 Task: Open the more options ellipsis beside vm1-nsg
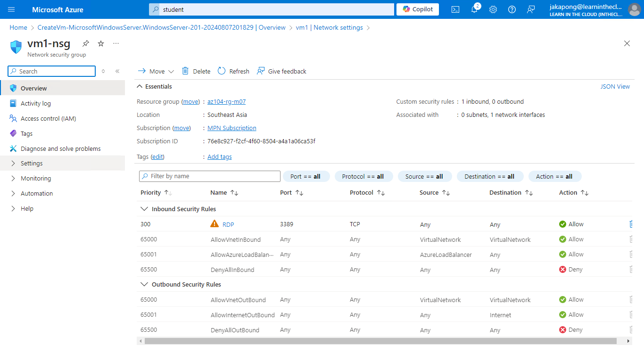pos(116,43)
